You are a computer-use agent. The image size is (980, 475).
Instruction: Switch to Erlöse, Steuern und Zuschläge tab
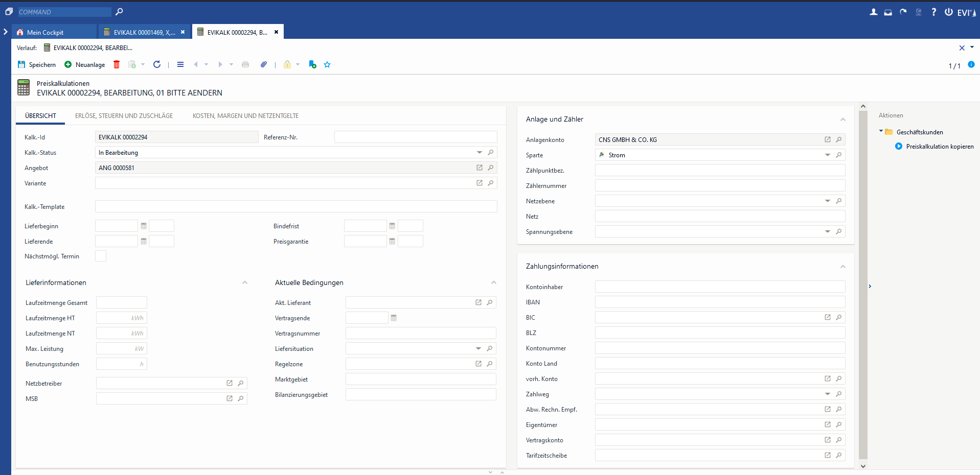click(124, 116)
